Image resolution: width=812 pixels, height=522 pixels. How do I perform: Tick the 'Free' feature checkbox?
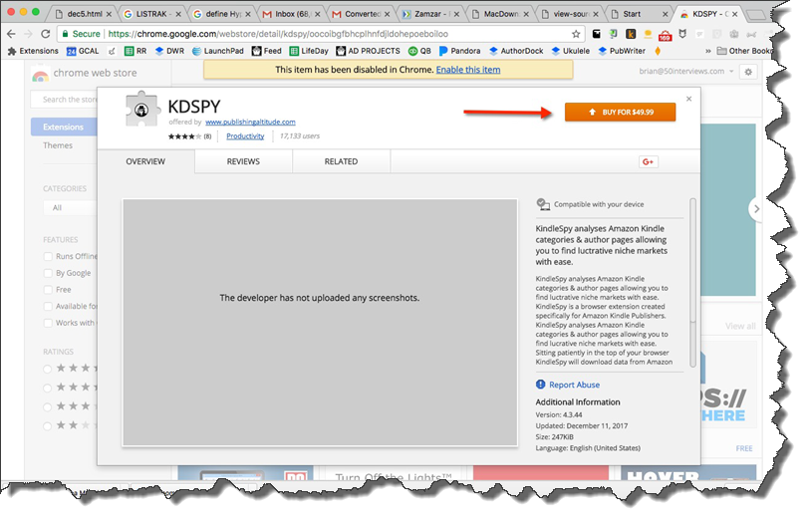[48, 290]
